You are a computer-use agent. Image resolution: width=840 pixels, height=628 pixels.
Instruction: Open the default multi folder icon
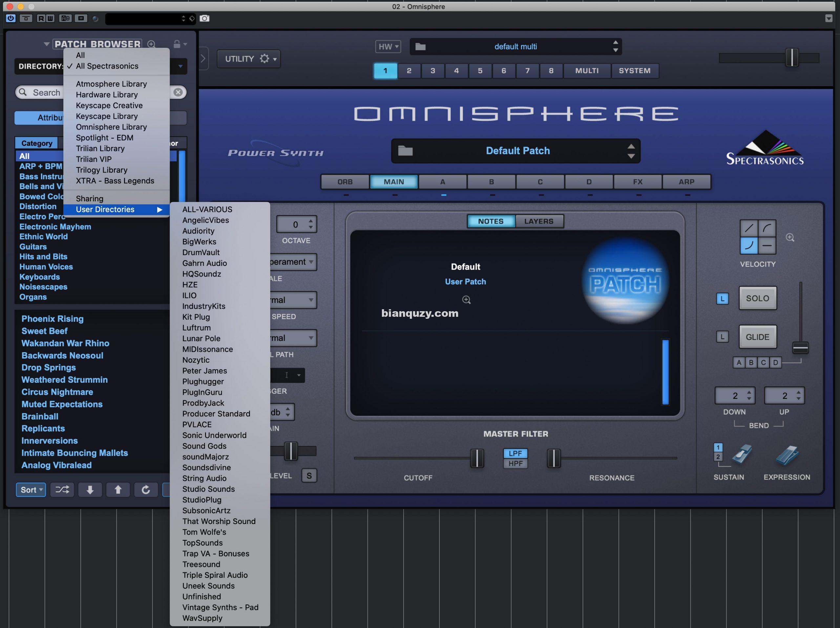(420, 47)
